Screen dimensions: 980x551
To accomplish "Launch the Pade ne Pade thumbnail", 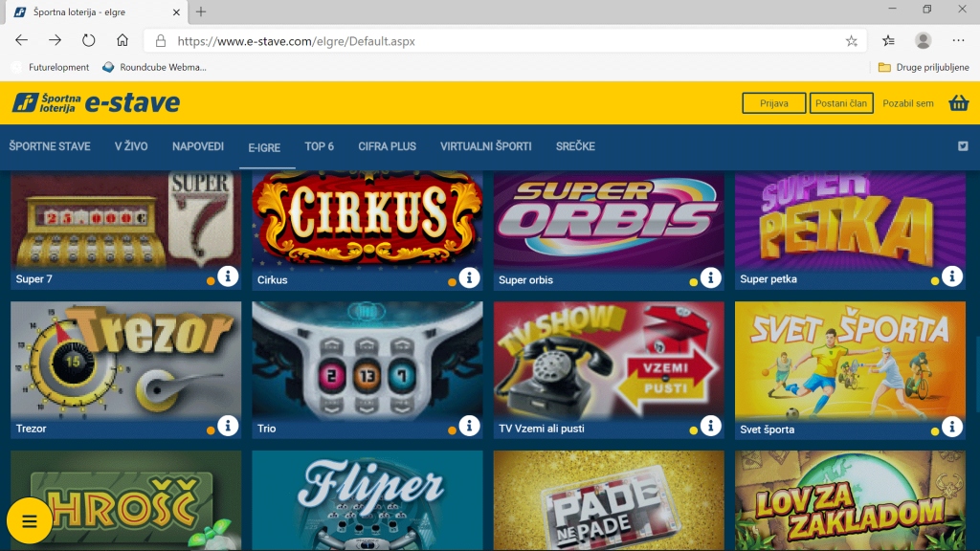I will coord(609,500).
